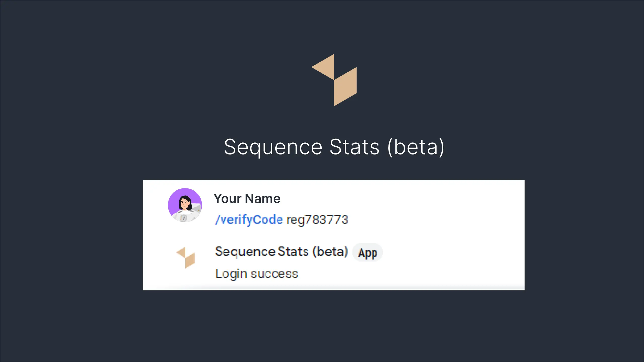Image resolution: width=644 pixels, height=362 pixels.
Task: Click the word Sequence in the large heading
Action: [x=273, y=147]
